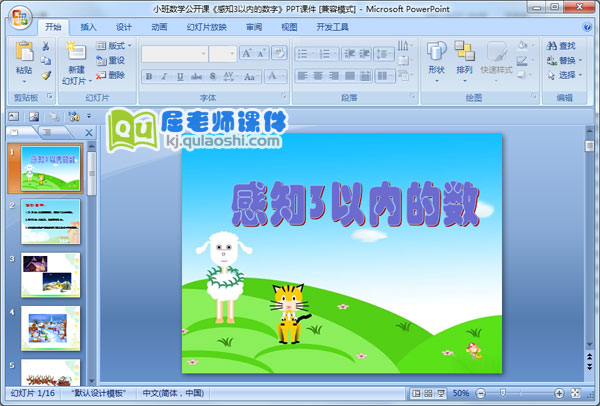Toggle bullet list formatting
Image resolution: width=600 pixels, height=406 pixels.
[305, 54]
